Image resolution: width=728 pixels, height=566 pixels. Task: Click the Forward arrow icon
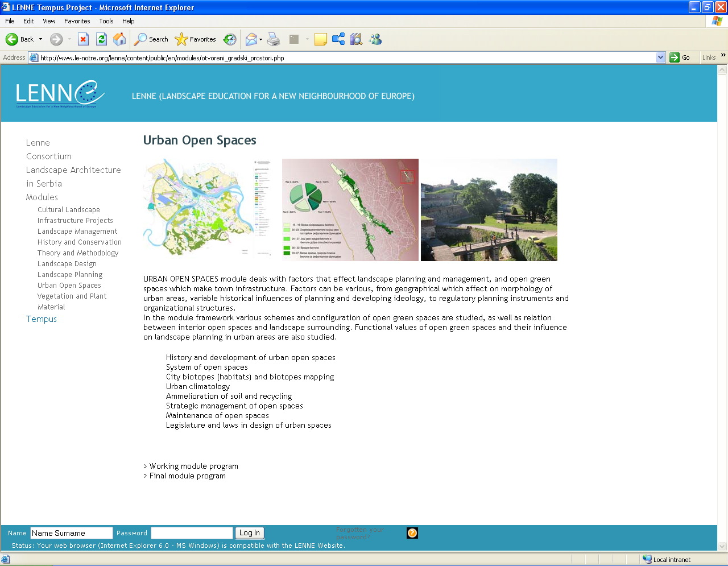(56, 39)
